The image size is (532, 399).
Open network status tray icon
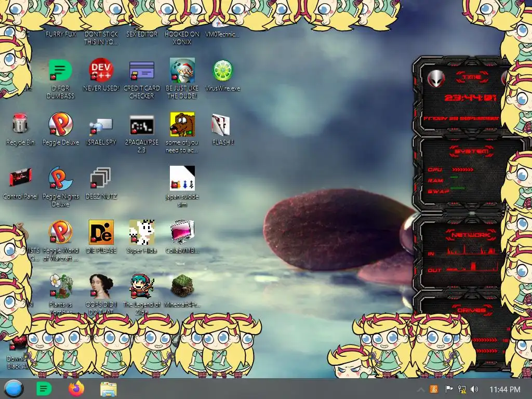click(x=462, y=389)
